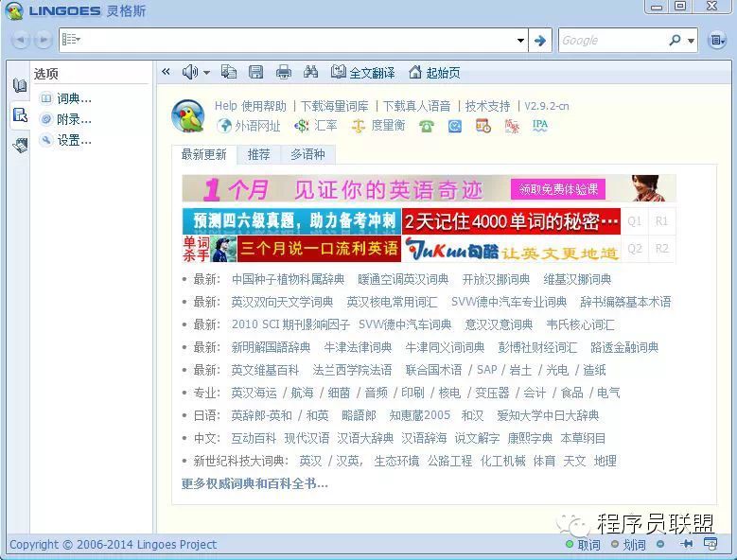Expand the search history dropdown arrow
This screenshot has height=560, width=737.
point(520,41)
